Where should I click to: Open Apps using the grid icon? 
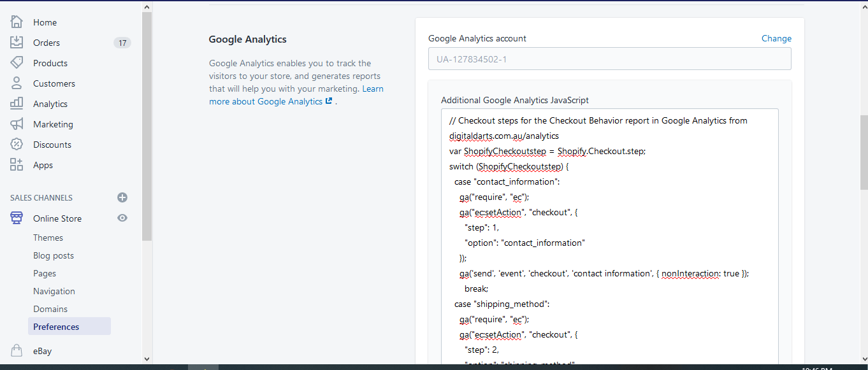pos(17,164)
